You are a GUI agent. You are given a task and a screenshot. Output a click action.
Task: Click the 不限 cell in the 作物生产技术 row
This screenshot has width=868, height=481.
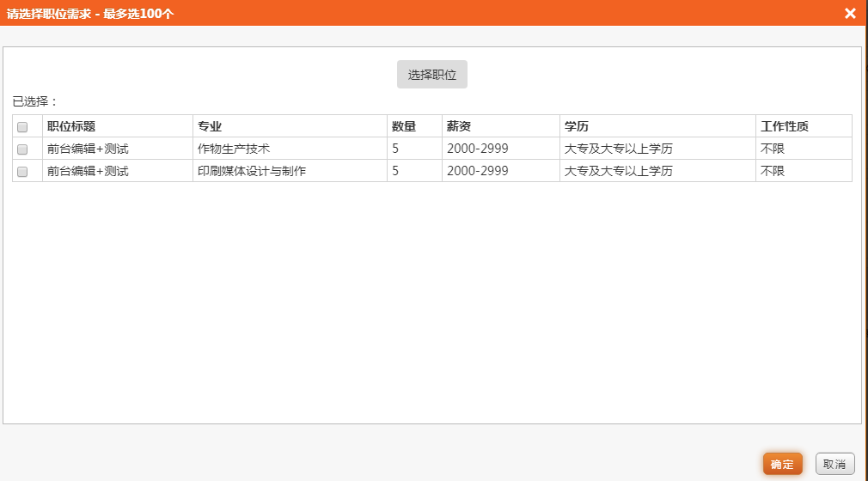coord(773,149)
